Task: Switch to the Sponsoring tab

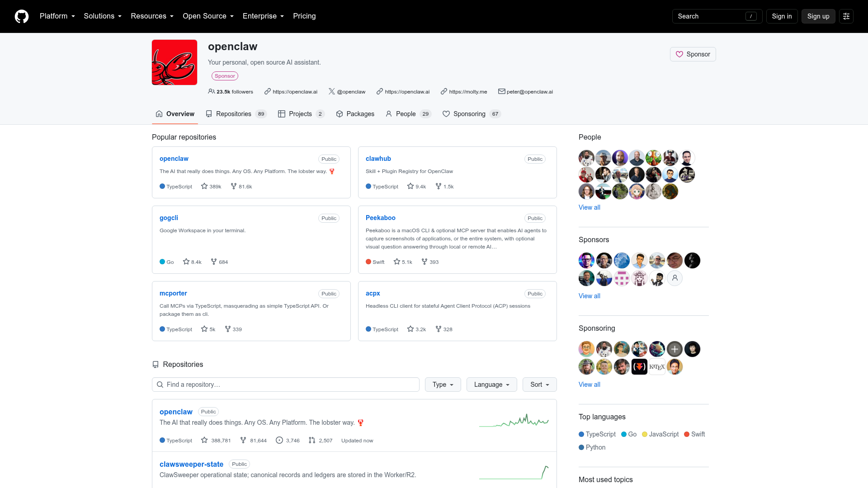Action: click(472, 114)
